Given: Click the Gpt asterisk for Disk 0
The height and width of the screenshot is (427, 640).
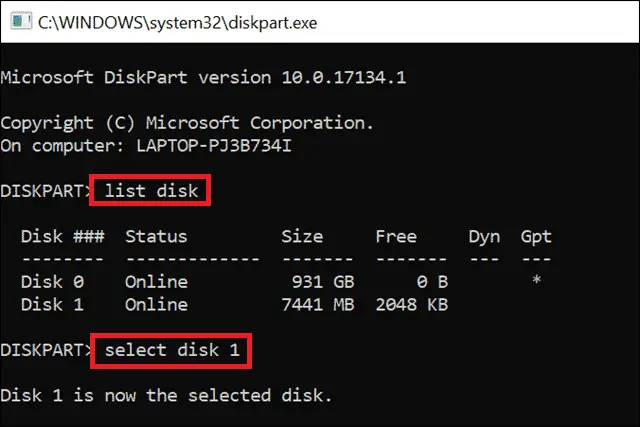Looking at the screenshot, I should [536, 280].
